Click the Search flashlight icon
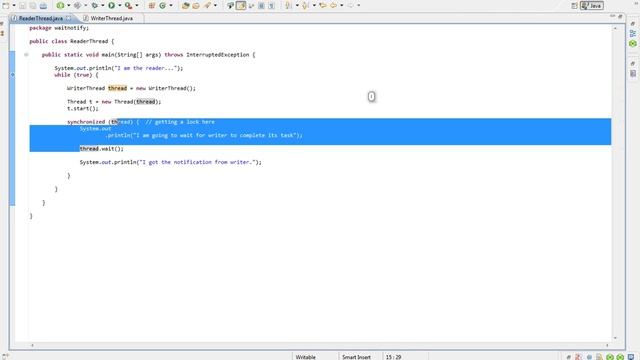Screen dimensions: 640x360 (207, 5)
